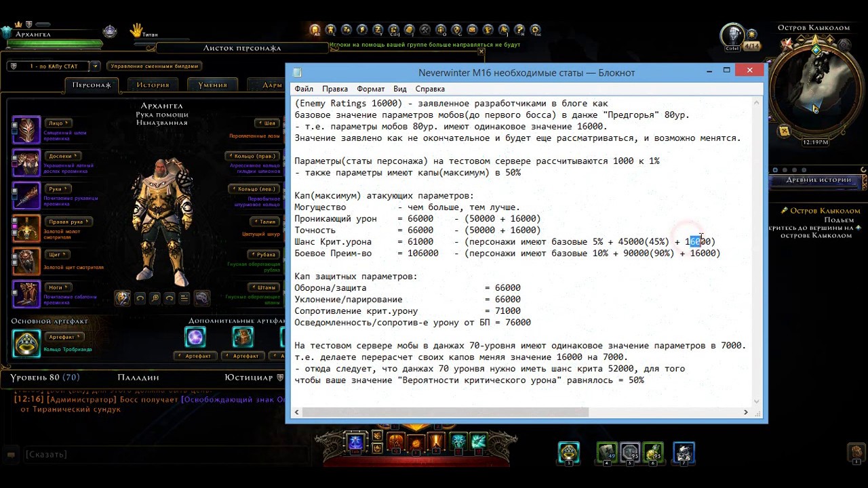Click the mount icon in quickslot 7
This screenshot has height=488, width=868.
click(x=684, y=452)
